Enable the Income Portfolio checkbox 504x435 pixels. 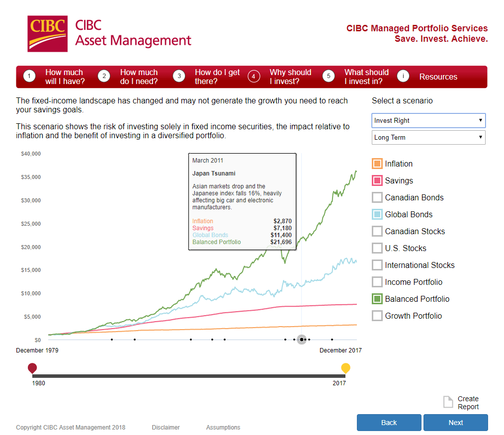377,282
